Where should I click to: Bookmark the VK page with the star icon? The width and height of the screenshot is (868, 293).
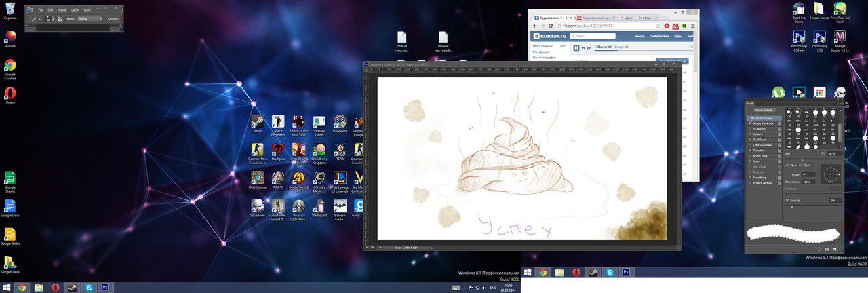tap(658, 26)
